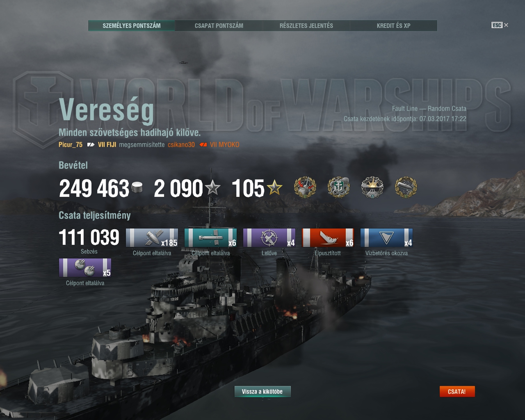This screenshot has width=525, height=420.
Task: Click the second achievement medal with green shield
Action: 339,187
